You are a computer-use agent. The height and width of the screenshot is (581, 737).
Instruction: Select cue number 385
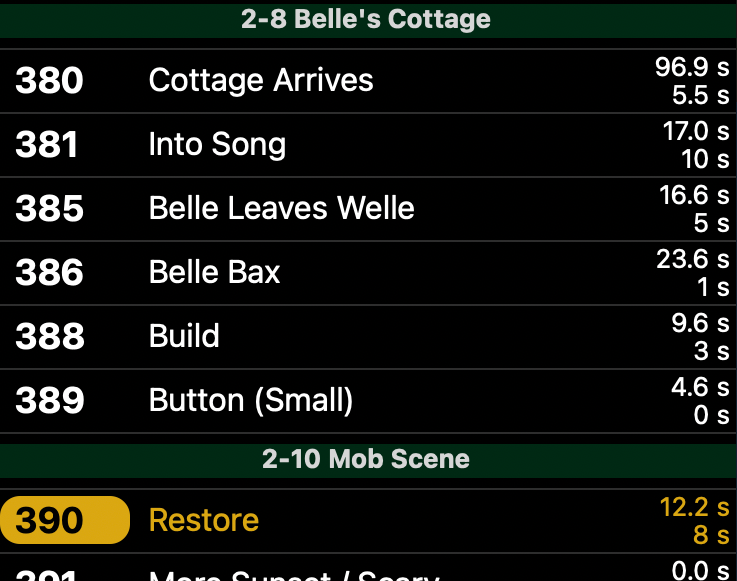pos(49,209)
